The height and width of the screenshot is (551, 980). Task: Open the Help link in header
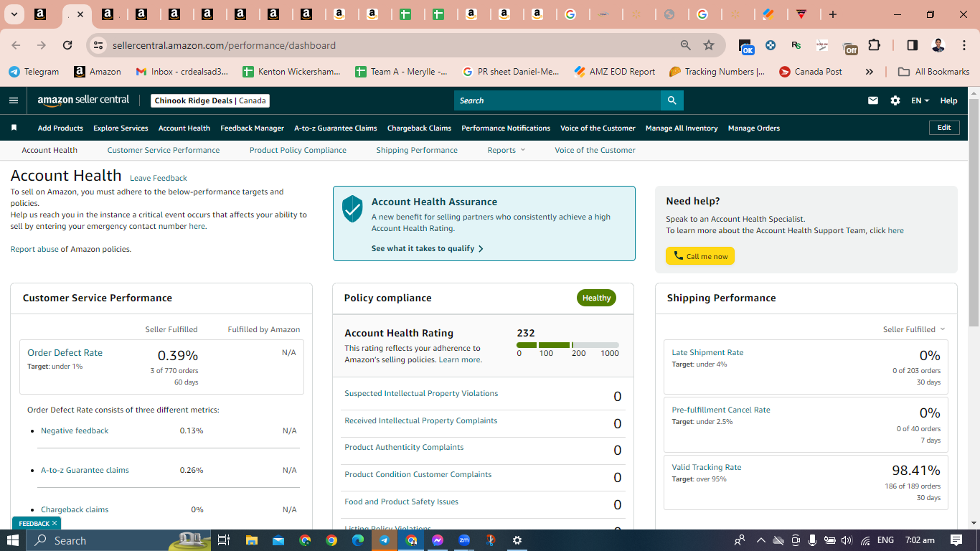(x=948, y=100)
